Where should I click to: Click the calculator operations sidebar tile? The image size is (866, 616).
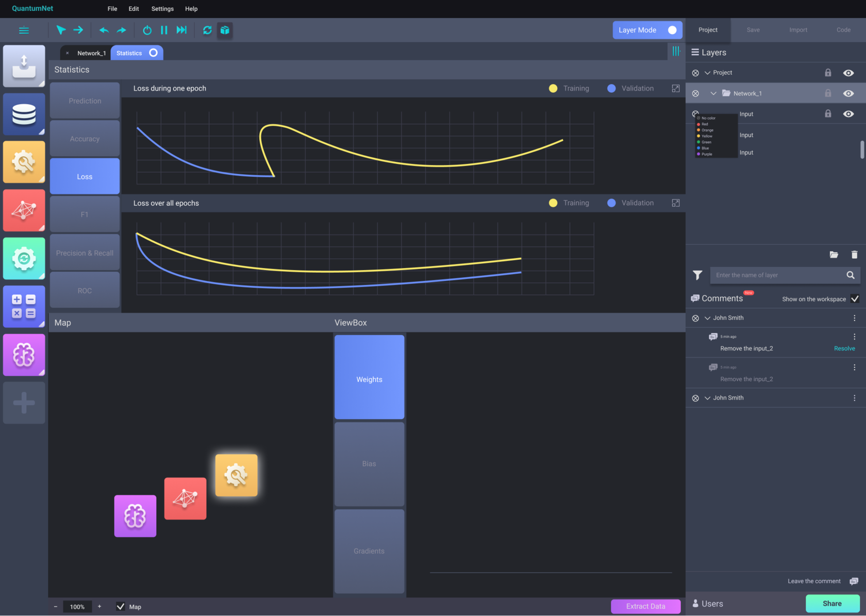[x=24, y=306]
